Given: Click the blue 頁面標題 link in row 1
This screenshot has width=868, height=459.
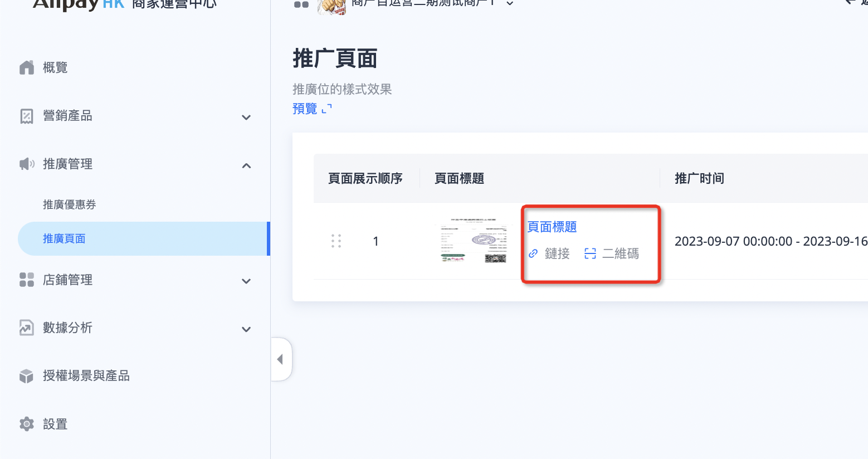Looking at the screenshot, I should [x=552, y=227].
